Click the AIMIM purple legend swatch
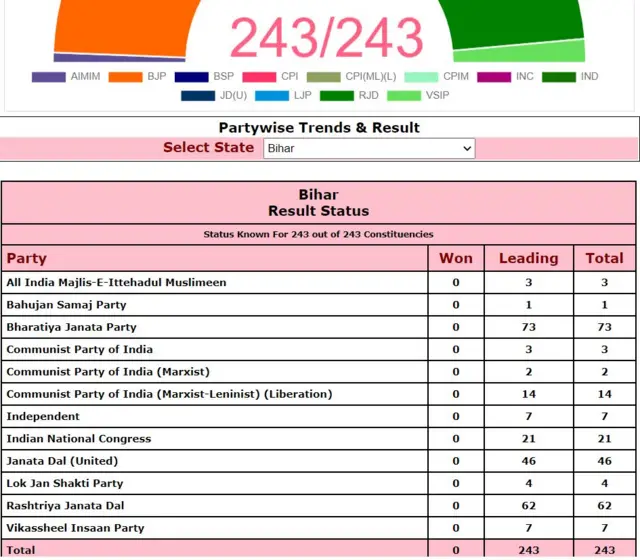This screenshot has height=560, width=640. click(x=49, y=77)
